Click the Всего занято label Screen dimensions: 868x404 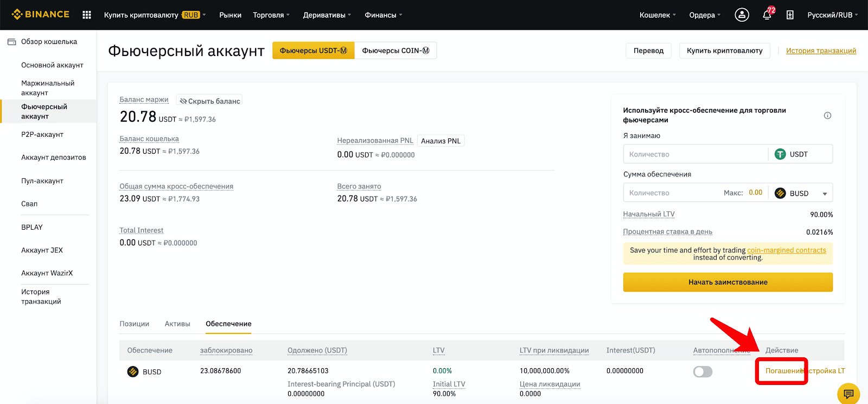[x=359, y=186]
